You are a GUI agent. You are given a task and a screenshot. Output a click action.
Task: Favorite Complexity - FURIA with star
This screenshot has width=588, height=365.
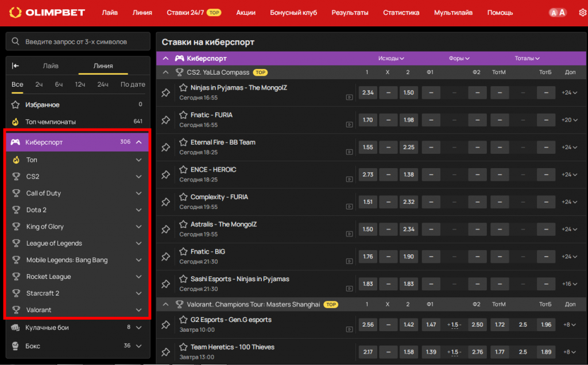tap(183, 197)
